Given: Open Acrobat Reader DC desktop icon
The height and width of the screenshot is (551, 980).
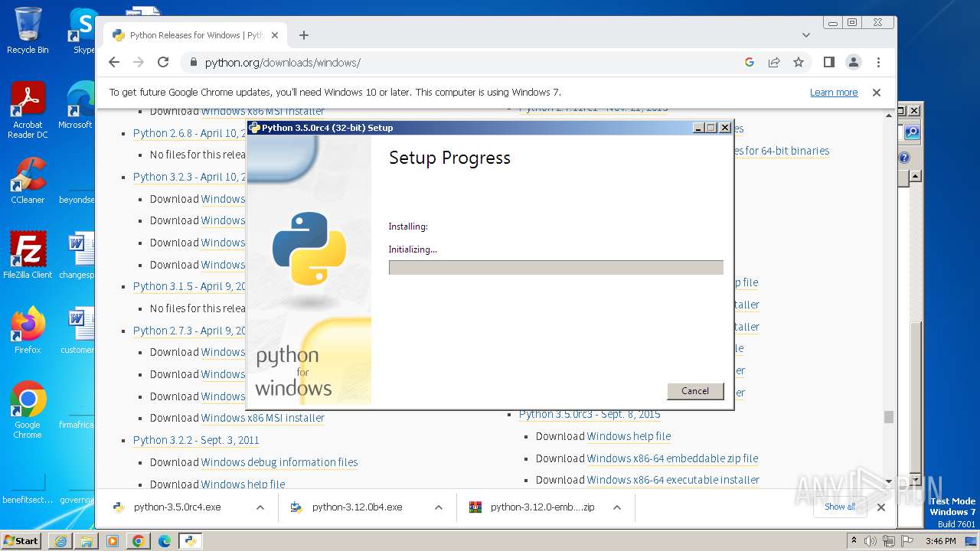Looking at the screenshot, I should click(28, 110).
